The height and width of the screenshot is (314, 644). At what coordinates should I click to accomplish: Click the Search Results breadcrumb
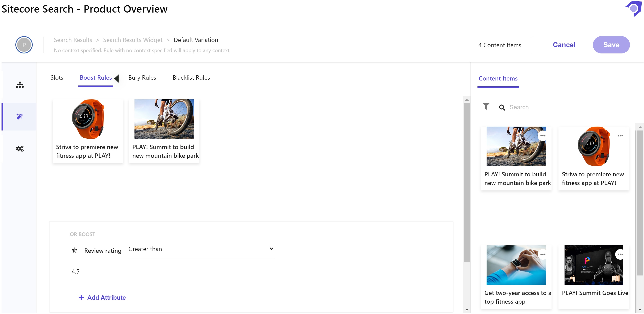(x=73, y=40)
